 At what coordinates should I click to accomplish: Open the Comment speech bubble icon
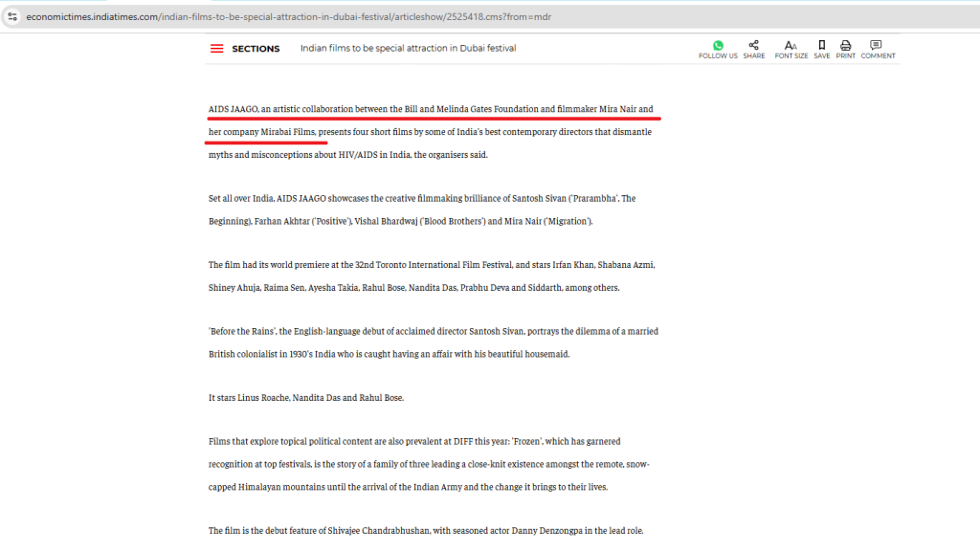877,45
